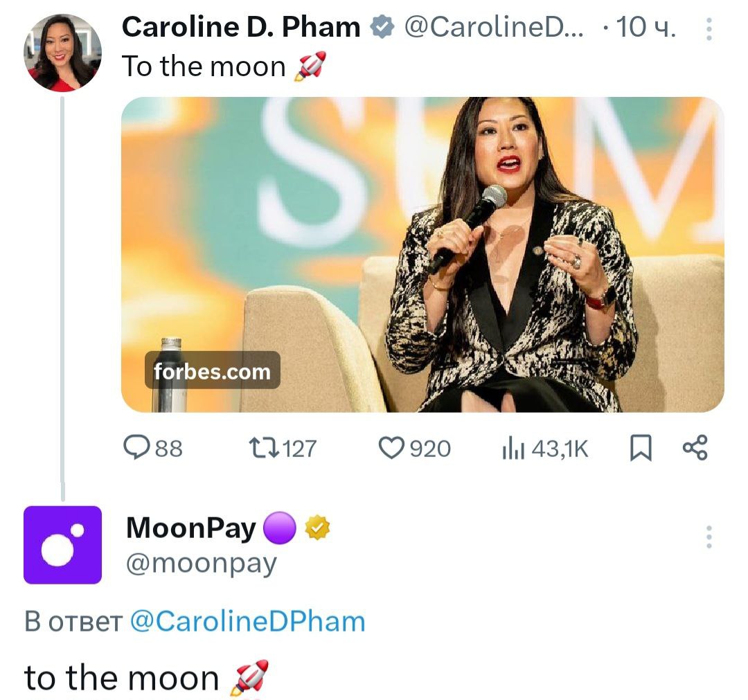Screen dimensions: 748x700
Task: Click the MoonPay display name
Action: [191, 529]
